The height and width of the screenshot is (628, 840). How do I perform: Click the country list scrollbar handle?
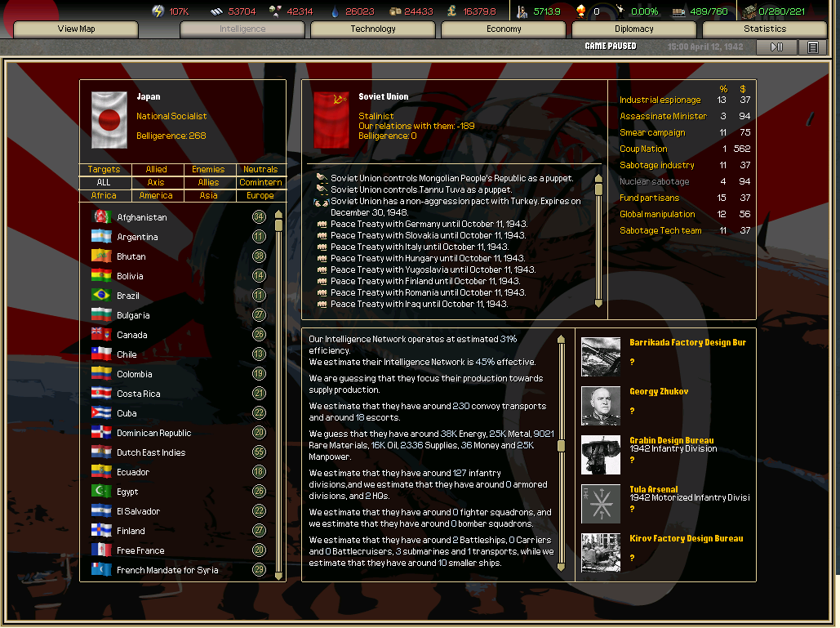[278, 225]
